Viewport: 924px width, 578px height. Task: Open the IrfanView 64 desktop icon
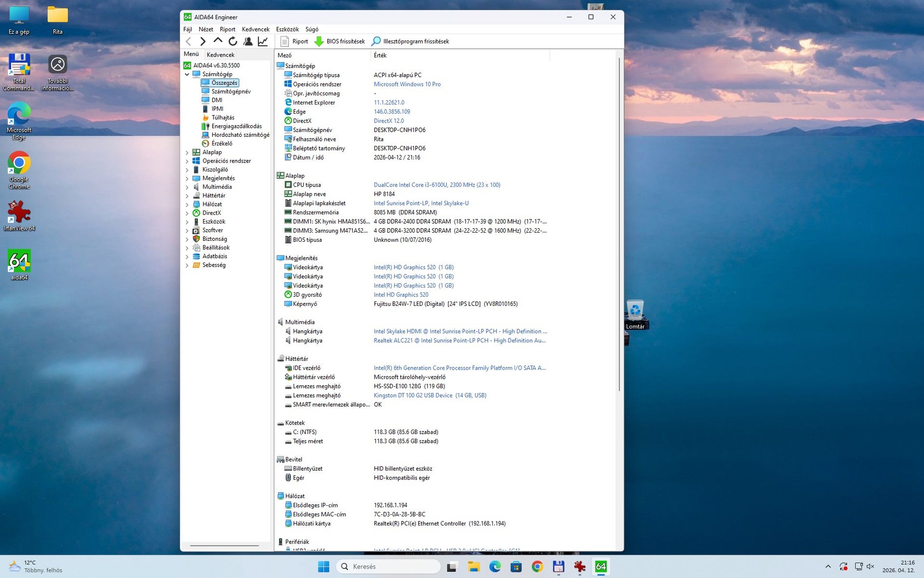tap(19, 216)
